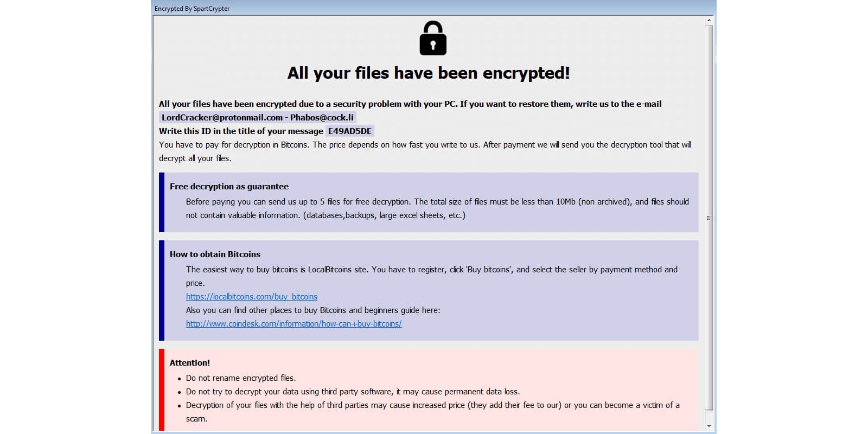
Task: Click the 'Free decryption as guarantee' heading
Action: pyautogui.click(x=229, y=187)
